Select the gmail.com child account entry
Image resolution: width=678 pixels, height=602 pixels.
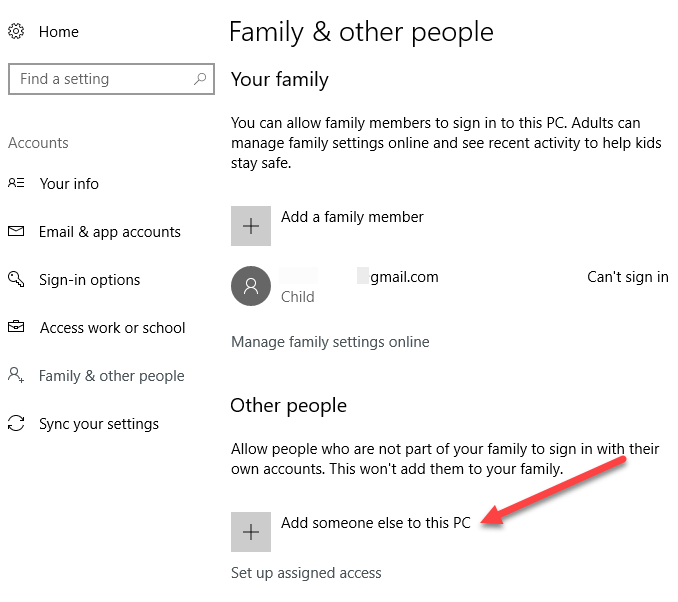pyautogui.click(x=404, y=277)
